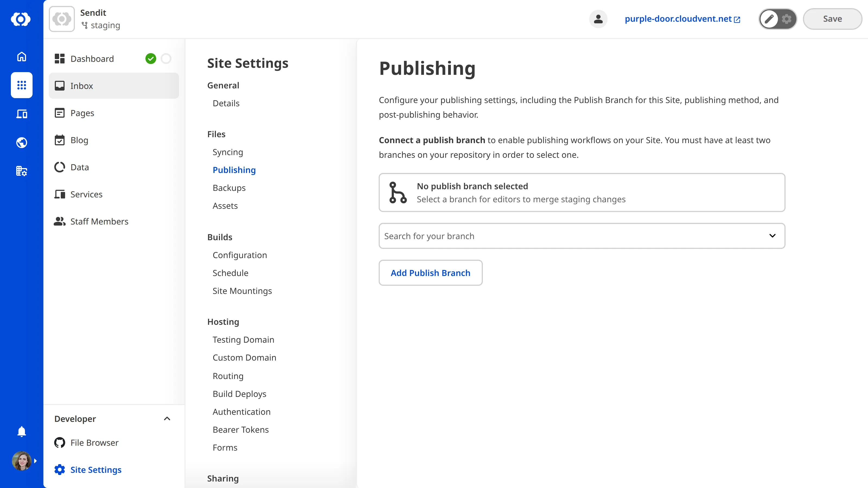This screenshot has width=868, height=488.
Task: Toggle editing mode with the pencil switch
Action: click(769, 19)
